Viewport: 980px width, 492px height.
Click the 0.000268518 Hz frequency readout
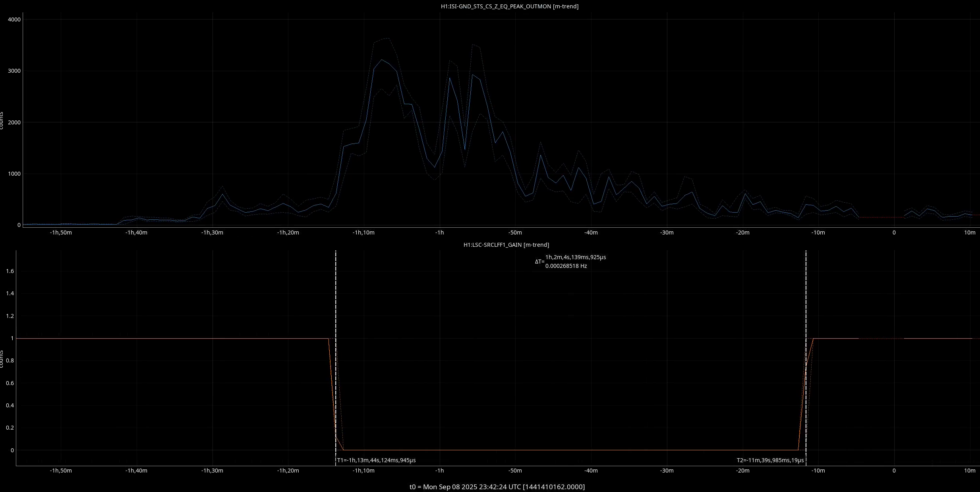pyautogui.click(x=566, y=266)
